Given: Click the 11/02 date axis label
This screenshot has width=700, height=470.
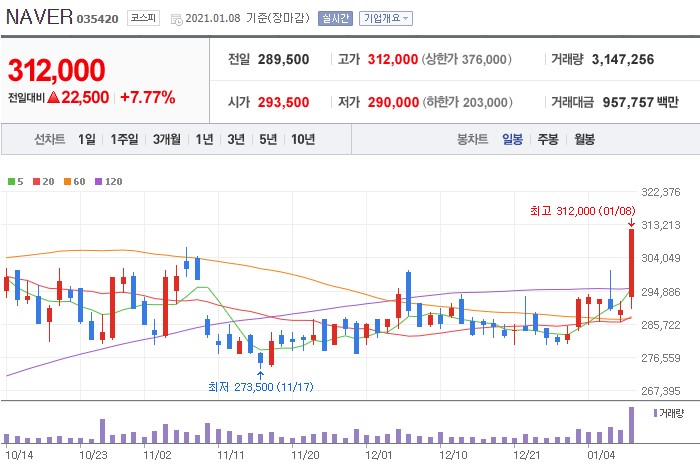Looking at the screenshot, I should [x=157, y=455].
